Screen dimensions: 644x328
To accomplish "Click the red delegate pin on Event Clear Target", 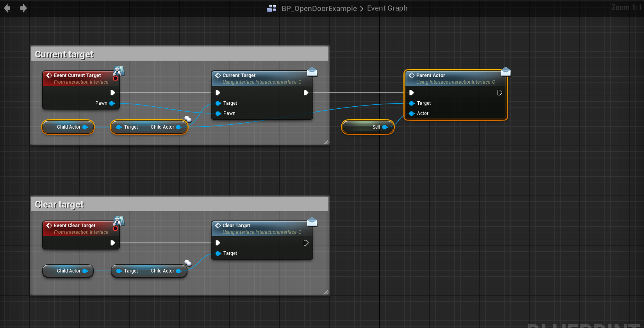I will tap(115, 229).
